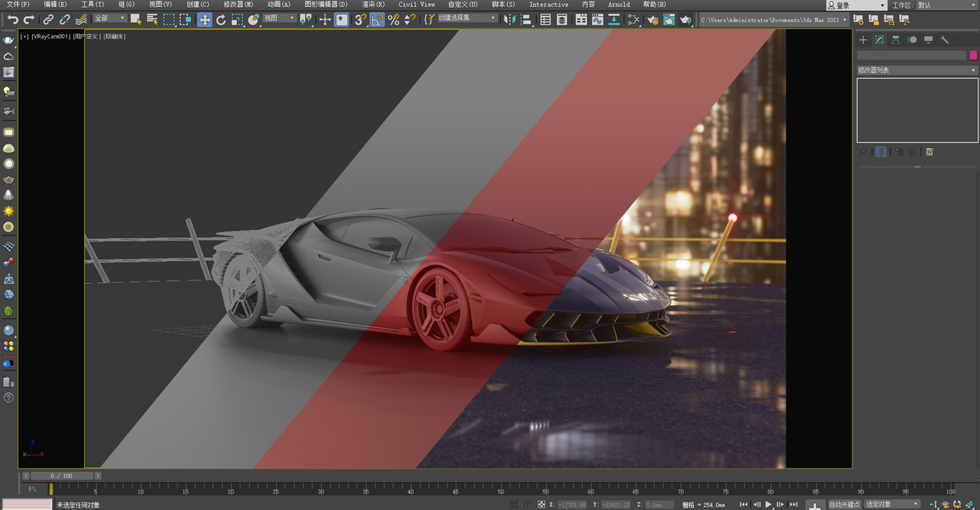Open Select by Name list icon
This screenshot has height=510, width=980.
point(152,20)
